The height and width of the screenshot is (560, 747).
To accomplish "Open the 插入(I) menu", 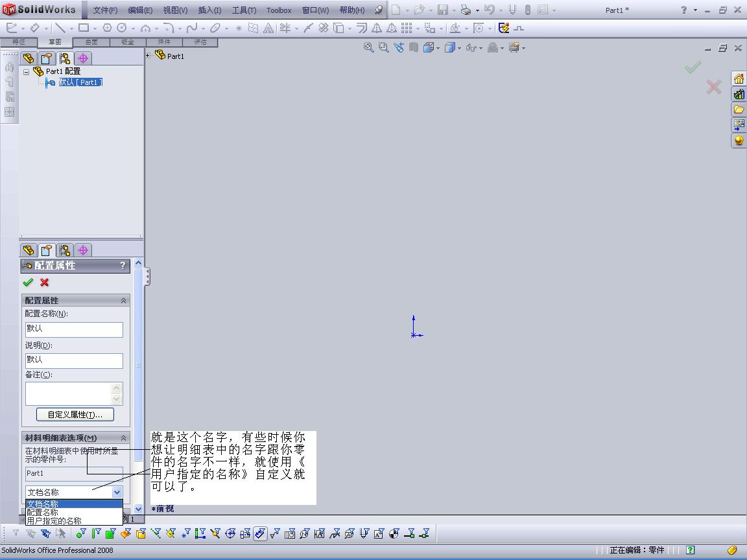I will click(209, 10).
